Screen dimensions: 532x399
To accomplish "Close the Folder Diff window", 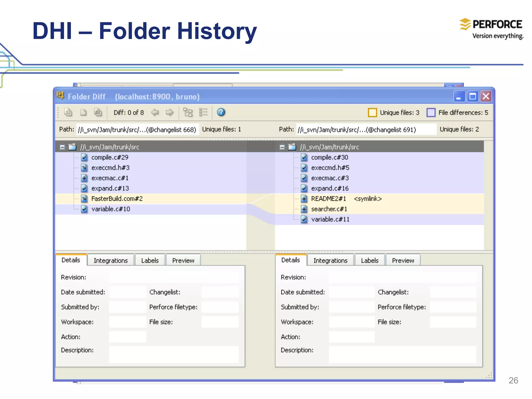I will point(486,96).
